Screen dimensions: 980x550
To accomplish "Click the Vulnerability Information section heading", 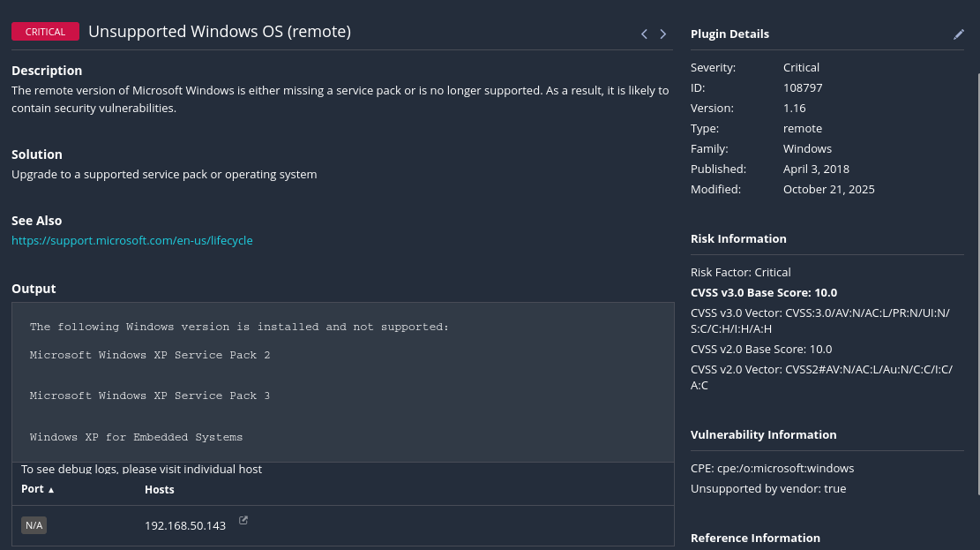I will tap(763, 434).
